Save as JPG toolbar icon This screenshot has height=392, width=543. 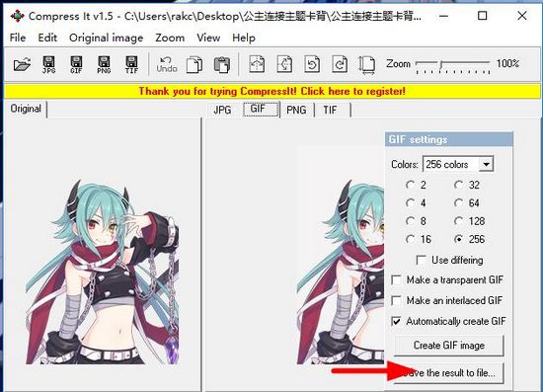click(x=48, y=64)
